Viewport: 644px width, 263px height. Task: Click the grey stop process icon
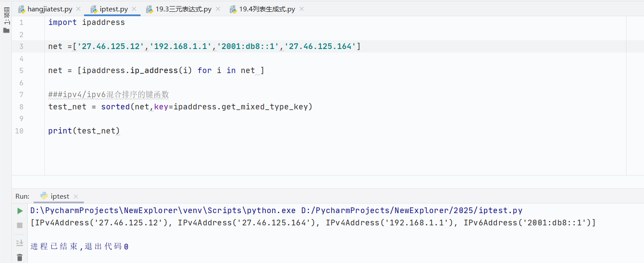[x=20, y=225]
